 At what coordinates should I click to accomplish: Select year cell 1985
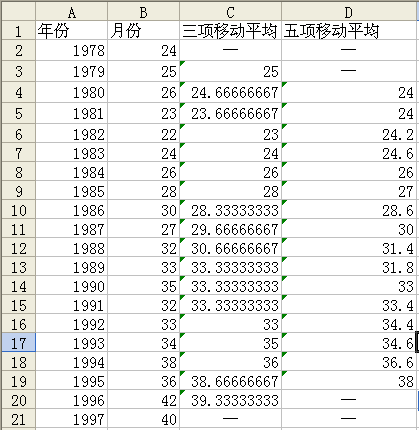72,191
